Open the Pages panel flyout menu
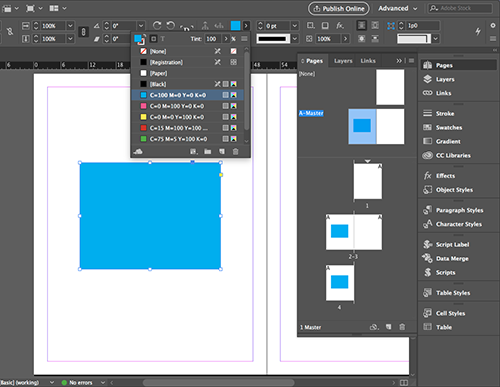 411,61
